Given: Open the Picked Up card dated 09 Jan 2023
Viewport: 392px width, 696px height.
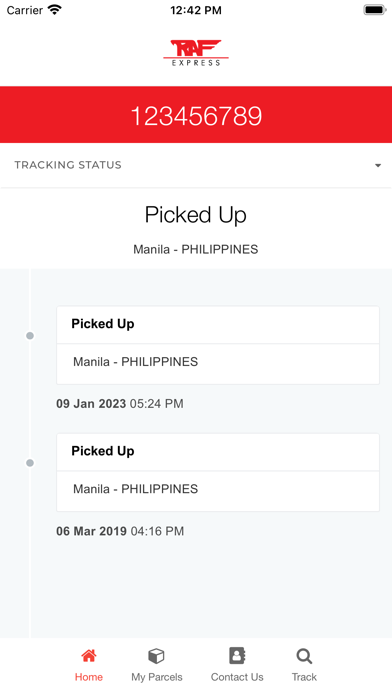Looking at the screenshot, I should coord(218,345).
